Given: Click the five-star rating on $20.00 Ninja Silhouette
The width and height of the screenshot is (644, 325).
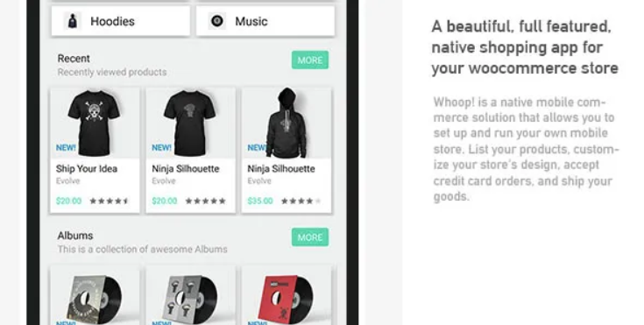Looking at the screenshot, I should [x=205, y=201].
